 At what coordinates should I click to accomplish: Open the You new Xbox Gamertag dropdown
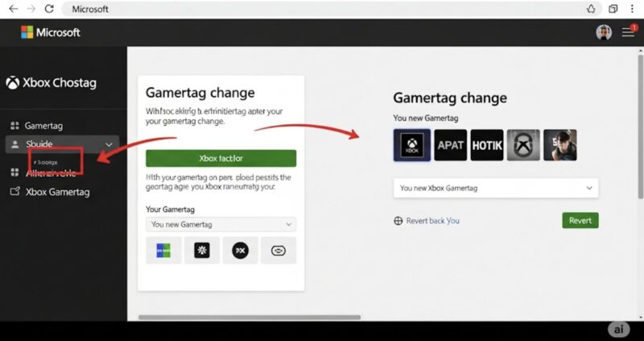pos(496,188)
